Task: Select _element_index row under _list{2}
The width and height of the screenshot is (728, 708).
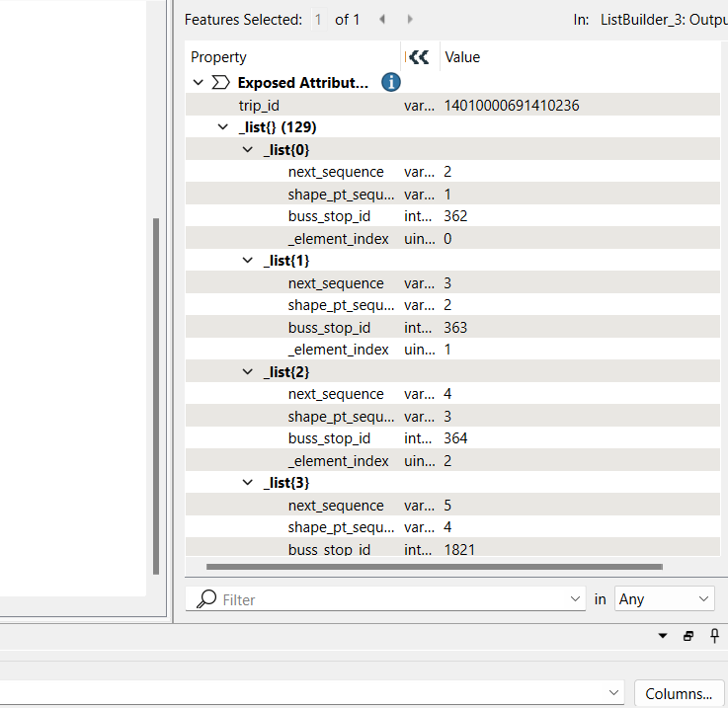Action: tap(452, 460)
